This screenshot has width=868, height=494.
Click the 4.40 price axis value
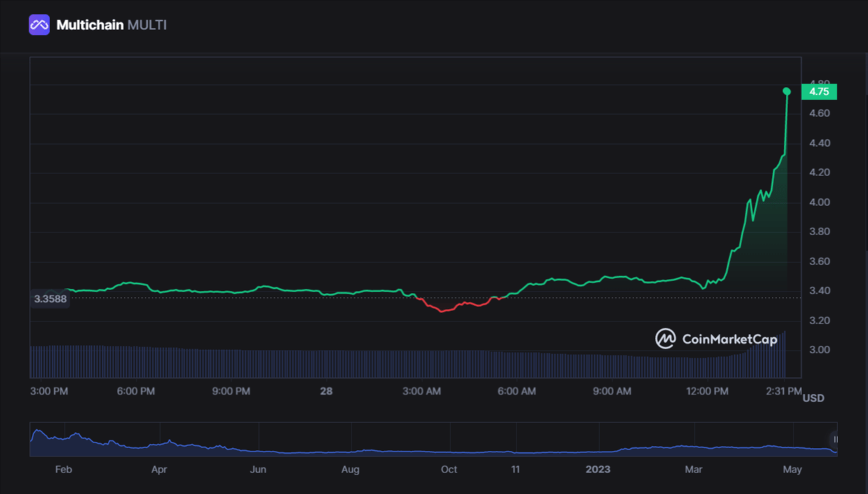point(820,143)
